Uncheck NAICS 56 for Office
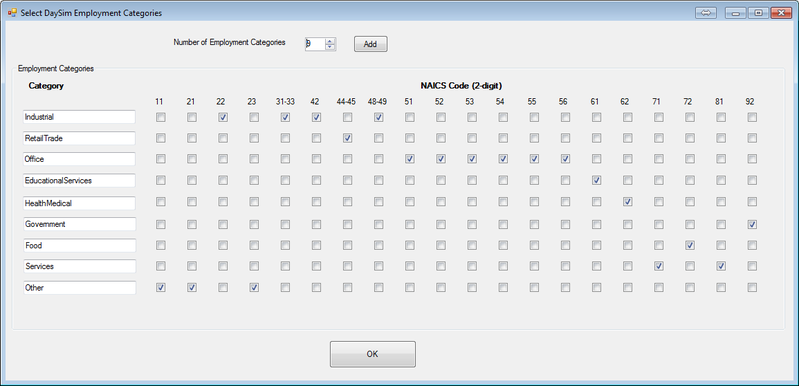 click(565, 159)
